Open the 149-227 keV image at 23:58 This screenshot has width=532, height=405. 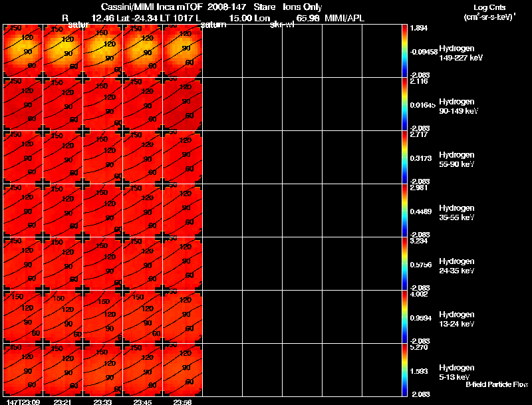(x=182, y=51)
